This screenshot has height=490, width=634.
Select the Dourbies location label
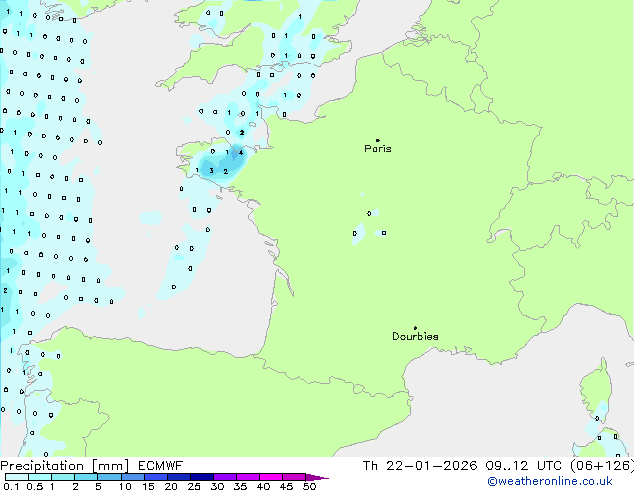[415, 336]
